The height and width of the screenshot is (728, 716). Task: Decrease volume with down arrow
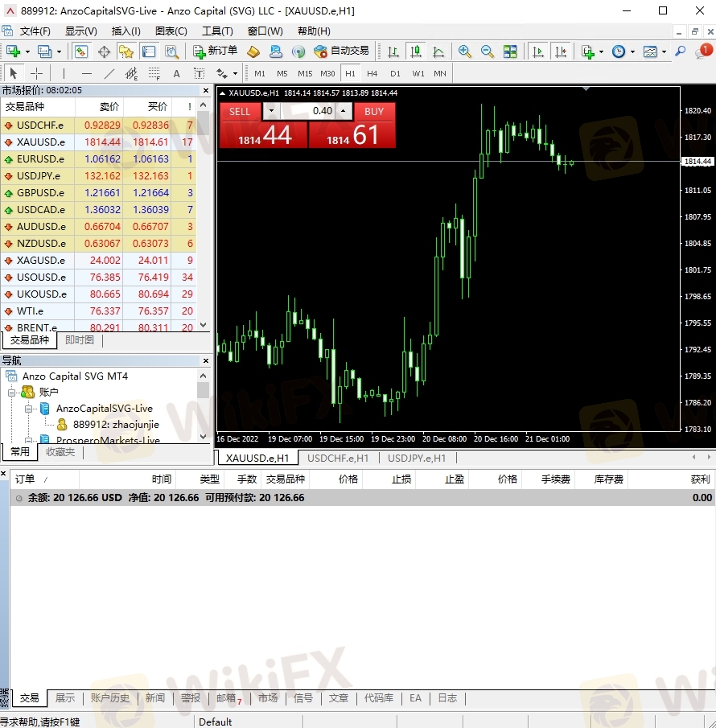click(272, 111)
